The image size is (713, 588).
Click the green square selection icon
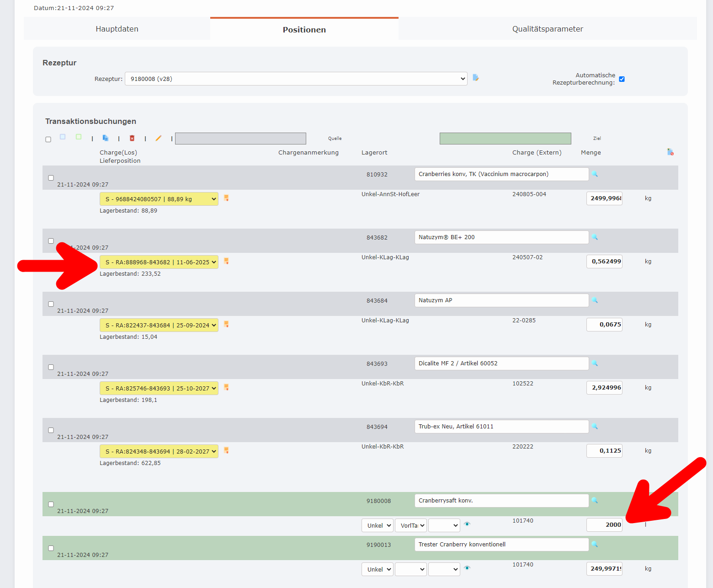click(x=78, y=137)
